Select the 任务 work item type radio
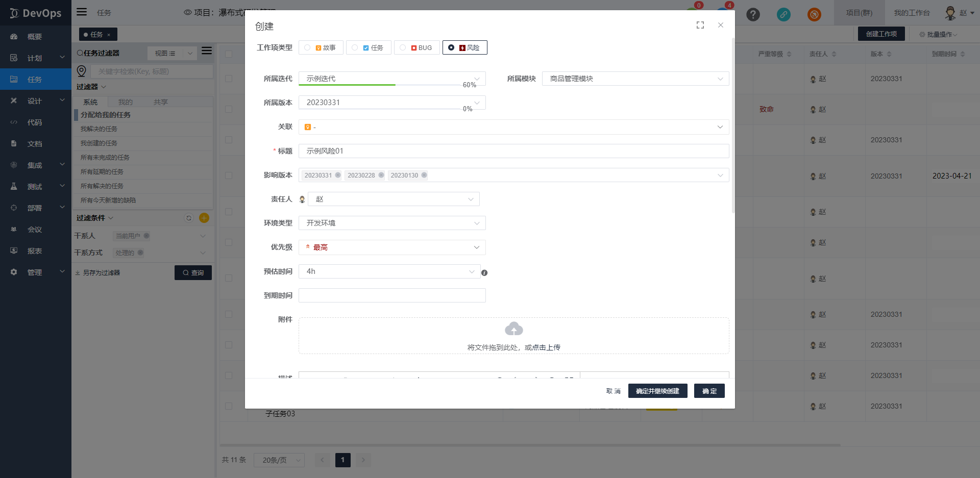The height and width of the screenshot is (478, 980). click(355, 47)
